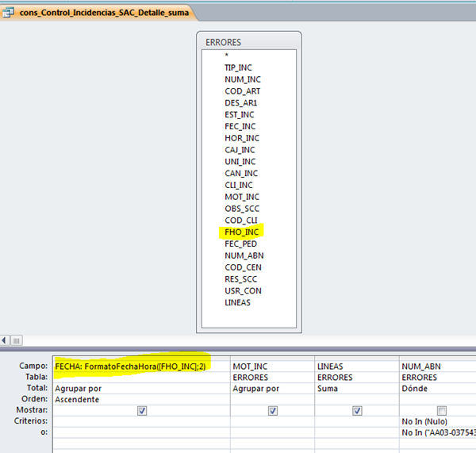Click the ERRORES table title bar
Viewport: 476px width, 453px height.
[x=248, y=42]
